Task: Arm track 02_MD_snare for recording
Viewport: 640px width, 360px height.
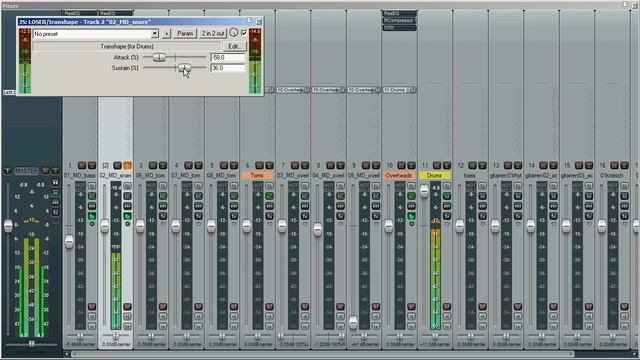Action: [127, 307]
